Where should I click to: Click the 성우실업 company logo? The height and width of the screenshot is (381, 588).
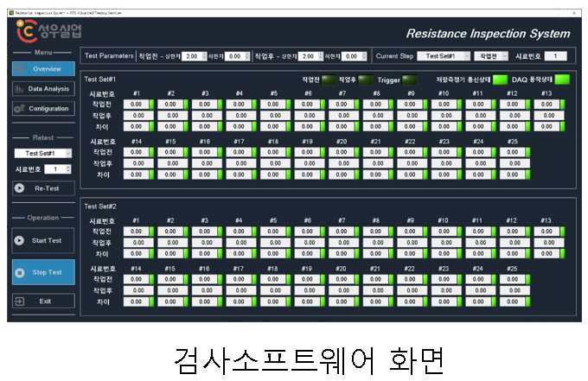[x=49, y=31]
